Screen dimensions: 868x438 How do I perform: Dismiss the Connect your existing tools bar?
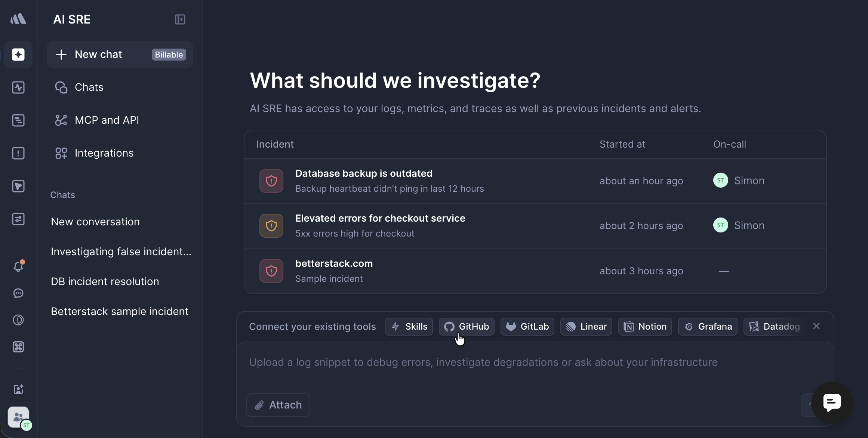tap(816, 326)
